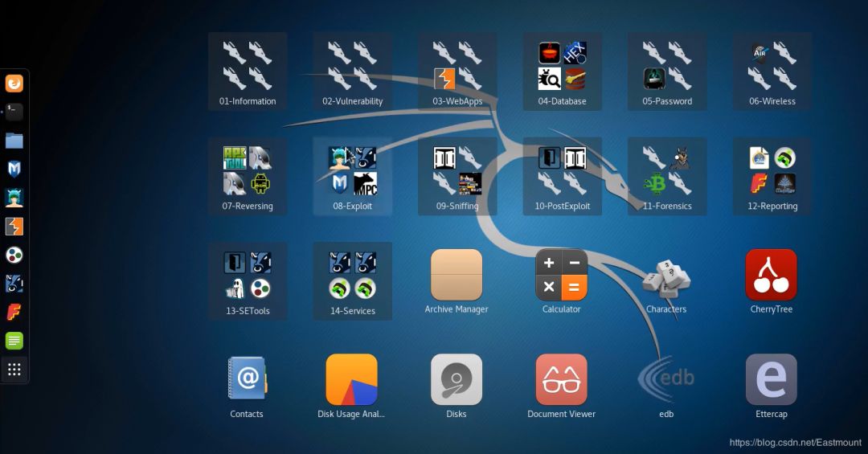Screen dimensions: 868x454
Task: Open the 03-WebApps app folder
Action: click(457, 71)
